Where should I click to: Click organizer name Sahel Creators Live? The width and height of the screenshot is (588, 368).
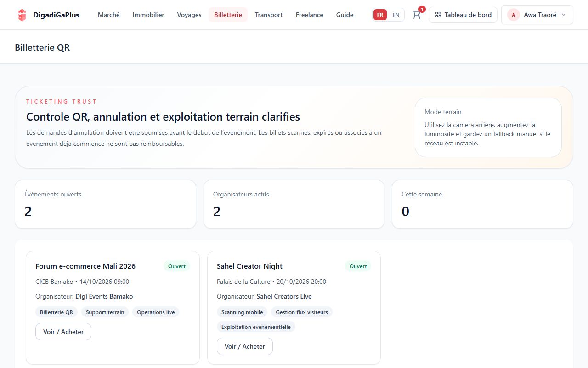[x=284, y=296]
